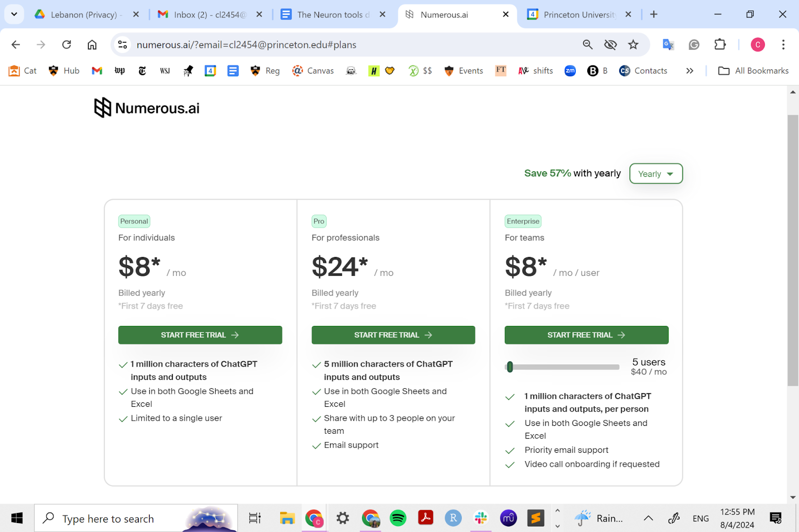This screenshot has width=799, height=532.
Task: Open the Financial Times bookmark
Action: click(x=501, y=70)
